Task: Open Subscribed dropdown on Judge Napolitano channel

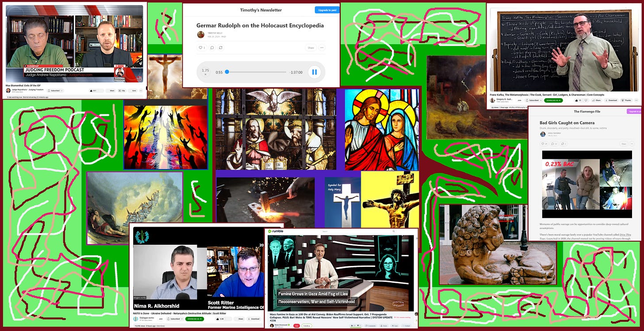Action: point(55,91)
